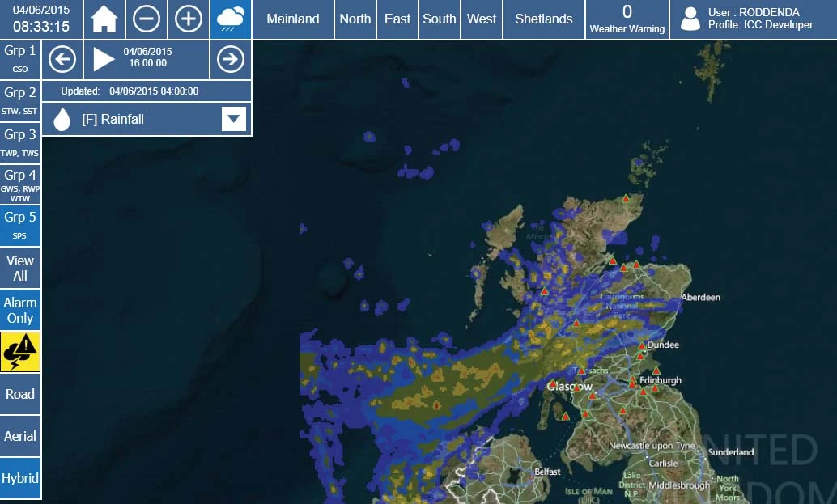Step back with the left arrow control
The height and width of the screenshot is (504, 837).
click(62, 59)
